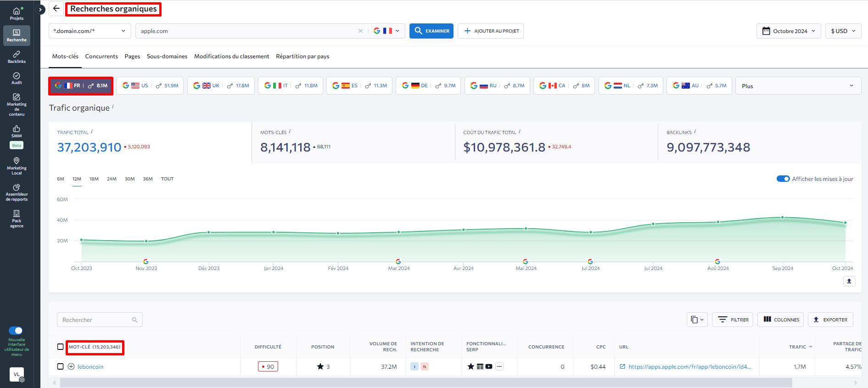This screenshot has width=868, height=388.
Task: Open SMM section in sidebar
Action: 17,131
